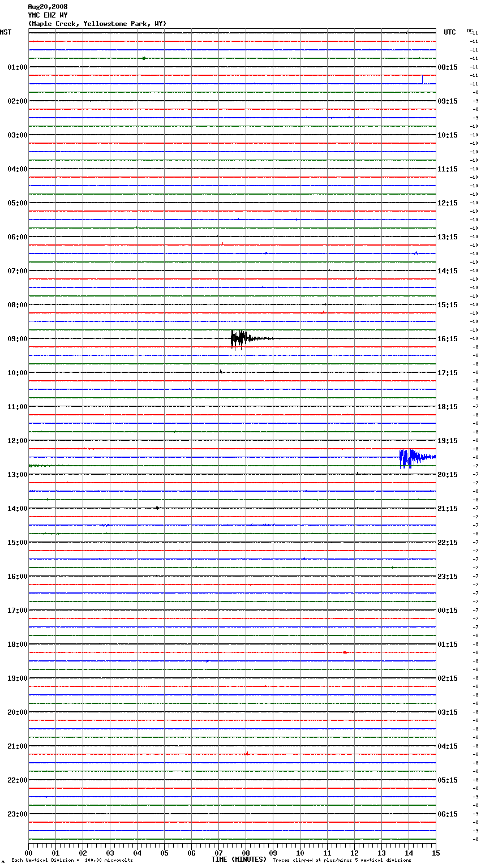This screenshot has width=481, height=868.
Task: Select the 02:00 MST hour label
Action: (x=17, y=101)
